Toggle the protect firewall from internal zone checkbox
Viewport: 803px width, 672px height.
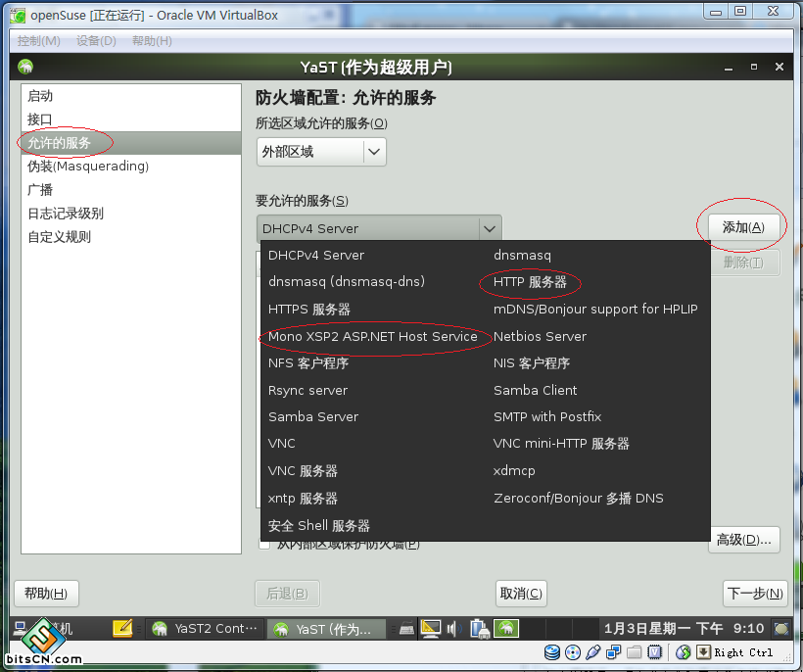(264, 545)
